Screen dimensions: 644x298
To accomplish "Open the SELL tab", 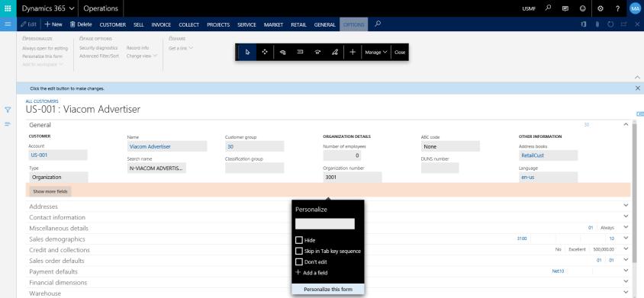I will tap(138, 24).
